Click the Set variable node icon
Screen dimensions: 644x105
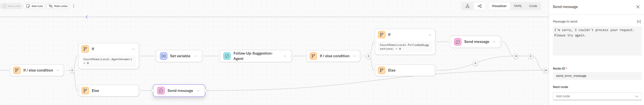pos(164,56)
